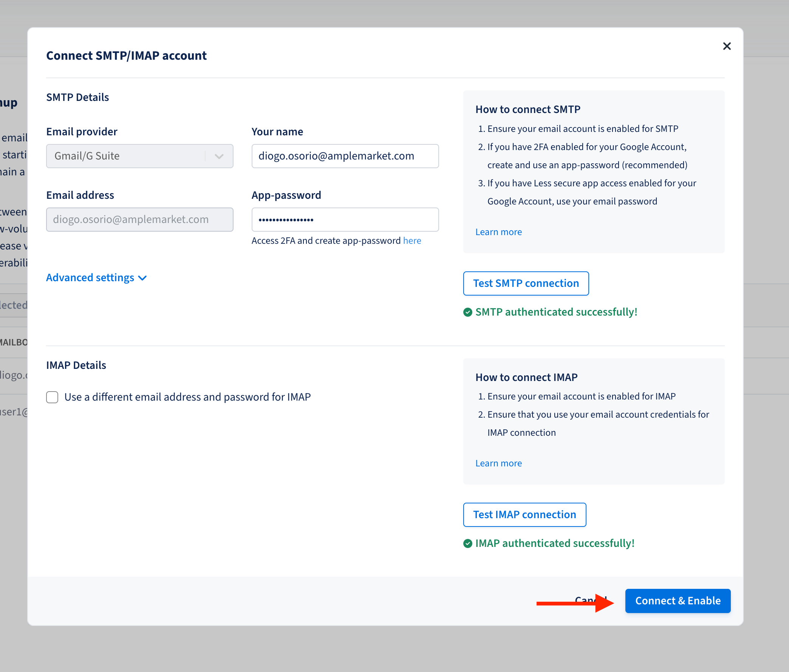Open Learn more under IMAP instructions
Viewport: 789px width, 672px height.
(498, 463)
